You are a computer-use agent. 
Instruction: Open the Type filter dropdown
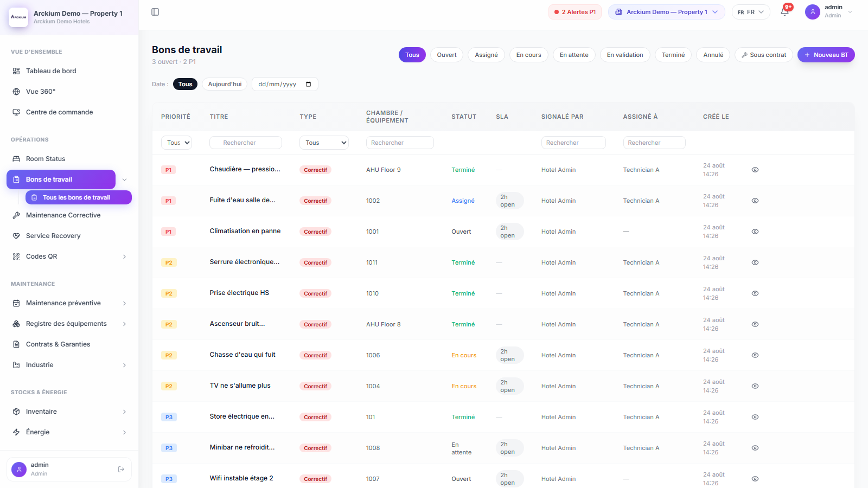324,143
